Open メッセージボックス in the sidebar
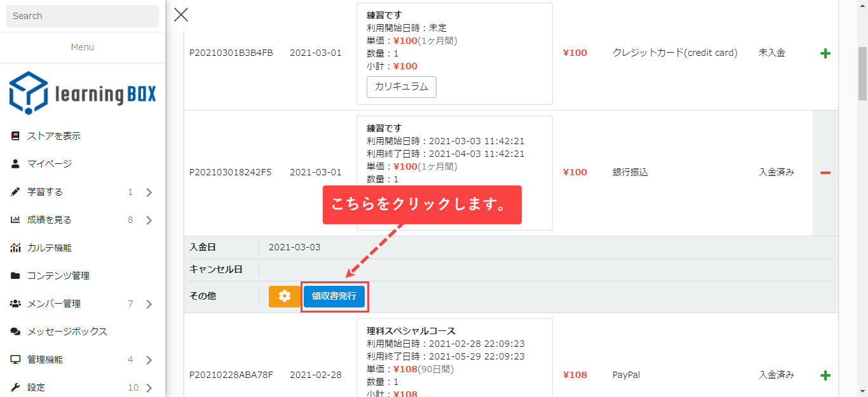The width and height of the screenshot is (868, 397). tap(67, 332)
